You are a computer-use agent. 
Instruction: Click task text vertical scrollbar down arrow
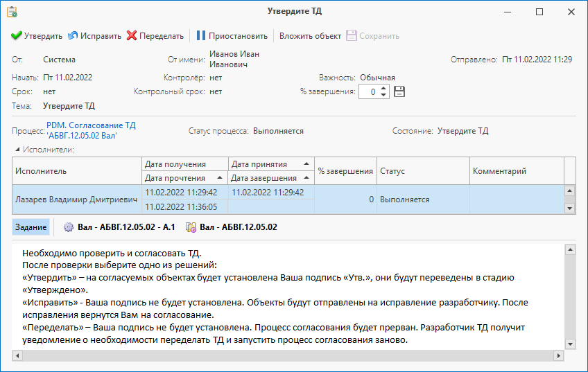pyautogui.click(x=570, y=344)
